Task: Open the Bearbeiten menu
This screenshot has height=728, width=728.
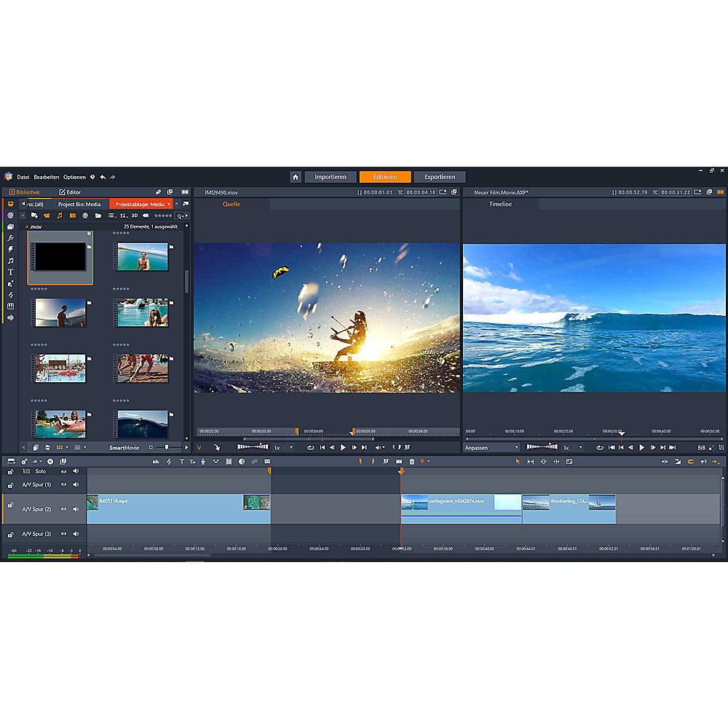Action: (x=47, y=177)
